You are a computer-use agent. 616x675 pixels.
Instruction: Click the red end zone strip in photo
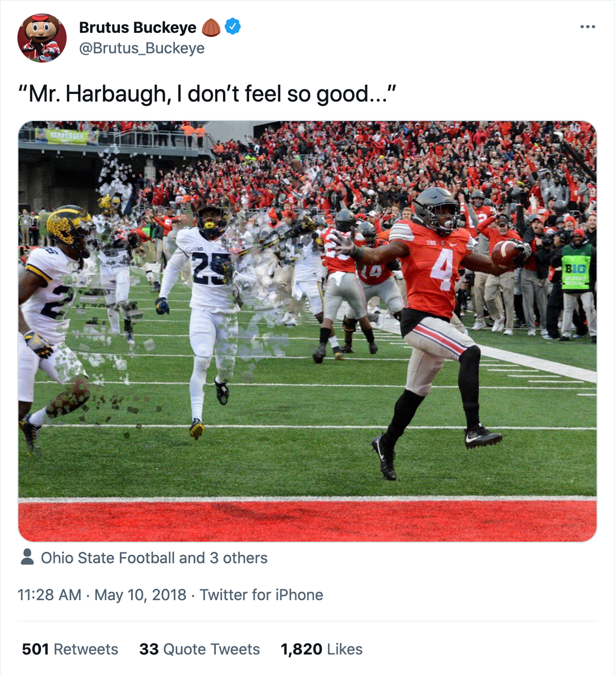pyautogui.click(x=307, y=520)
